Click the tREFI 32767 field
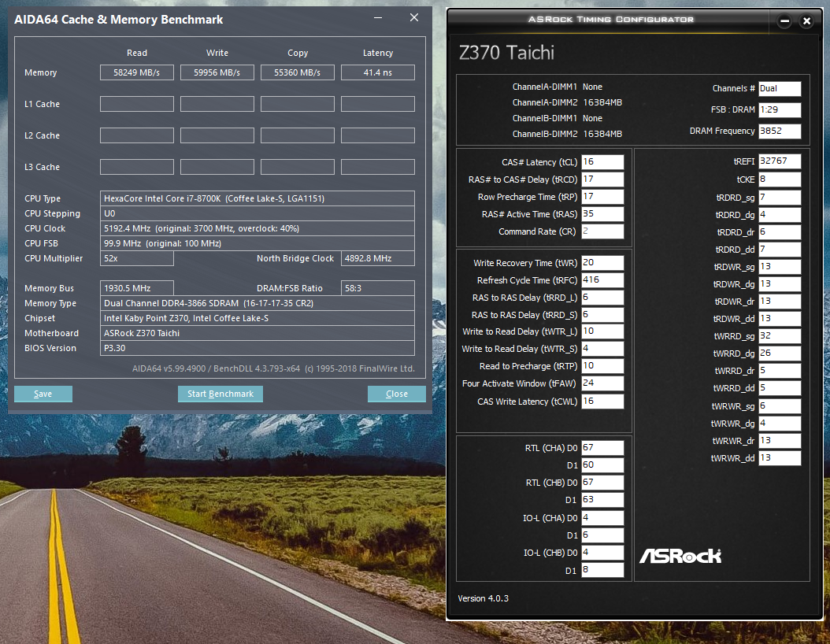This screenshot has width=830, height=644. pyautogui.click(x=780, y=161)
